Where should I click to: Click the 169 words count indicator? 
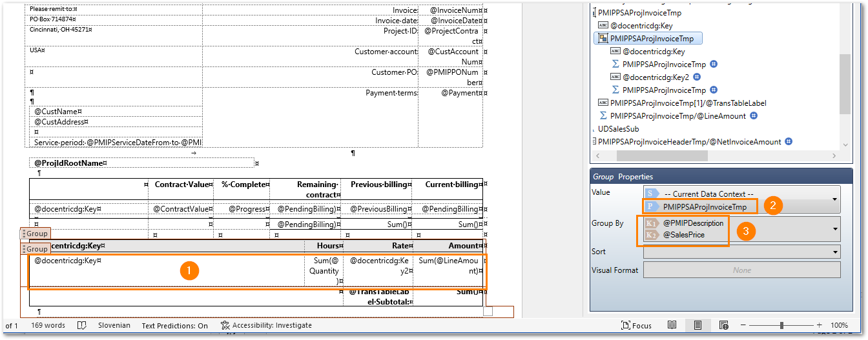48,325
